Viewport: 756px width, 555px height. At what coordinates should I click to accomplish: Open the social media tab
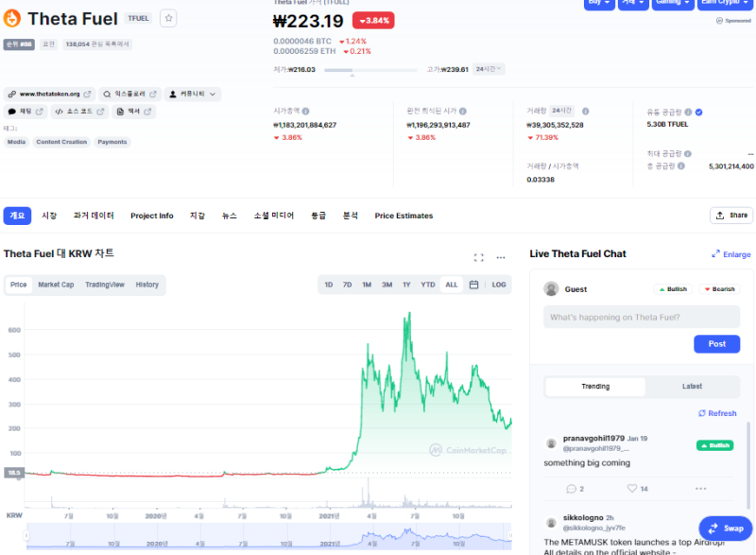[274, 216]
